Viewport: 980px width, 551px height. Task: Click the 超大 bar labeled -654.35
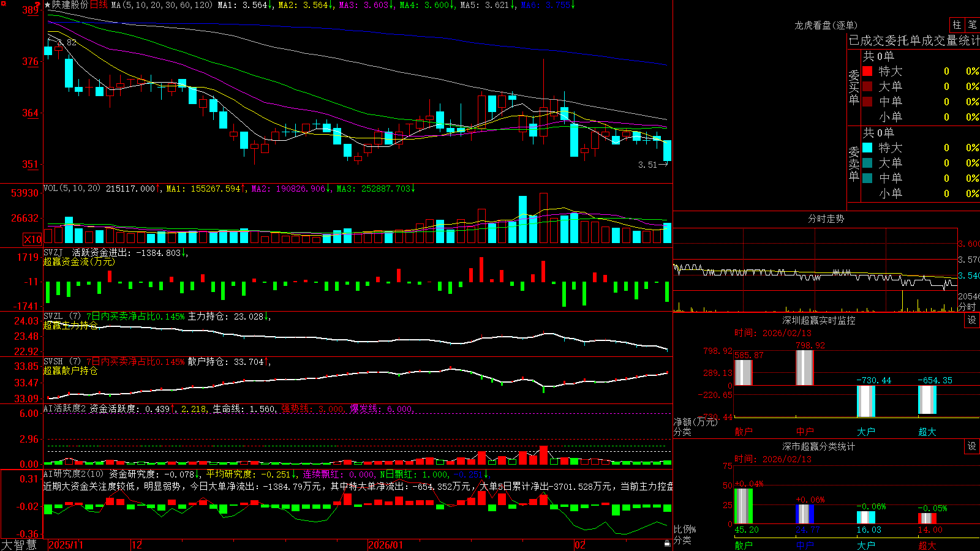coord(927,400)
